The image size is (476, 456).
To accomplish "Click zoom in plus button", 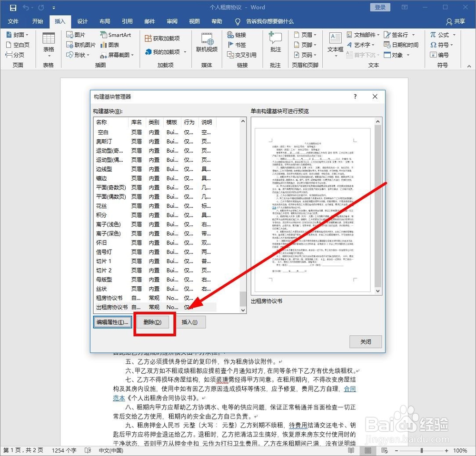I will pyautogui.click(x=446, y=451).
